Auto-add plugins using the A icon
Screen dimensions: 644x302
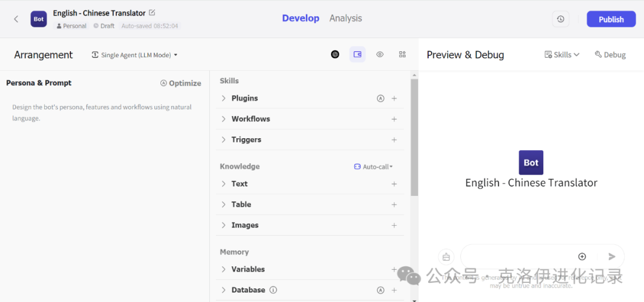point(380,98)
